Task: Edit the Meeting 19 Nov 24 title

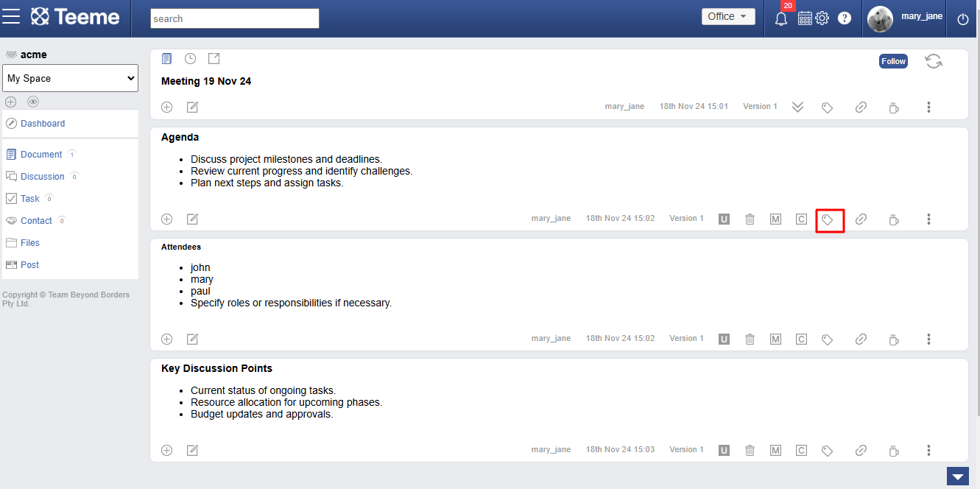Action: pos(192,107)
